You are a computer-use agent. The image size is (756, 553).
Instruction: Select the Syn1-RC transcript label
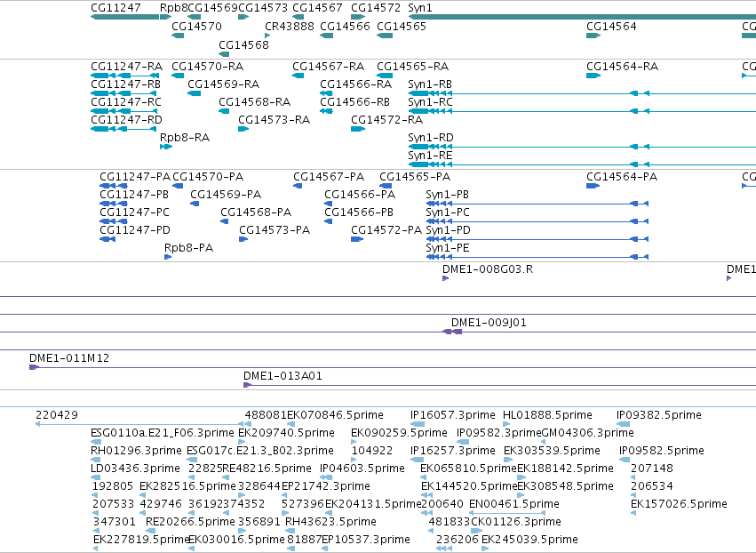(x=431, y=102)
